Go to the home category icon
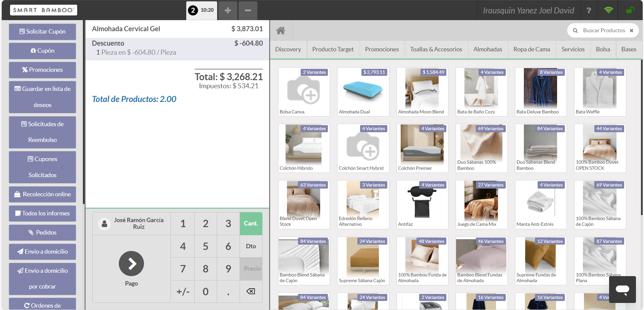This screenshot has width=644, height=310. [x=281, y=31]
